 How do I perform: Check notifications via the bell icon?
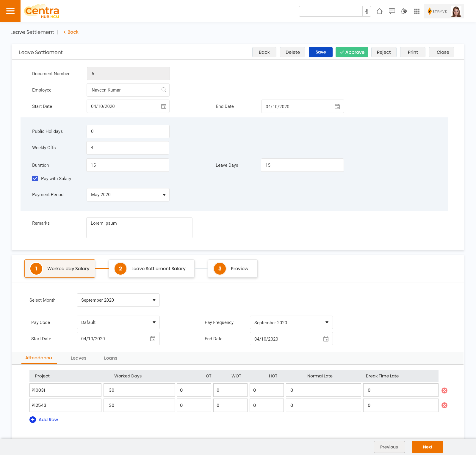coord(404,11)
